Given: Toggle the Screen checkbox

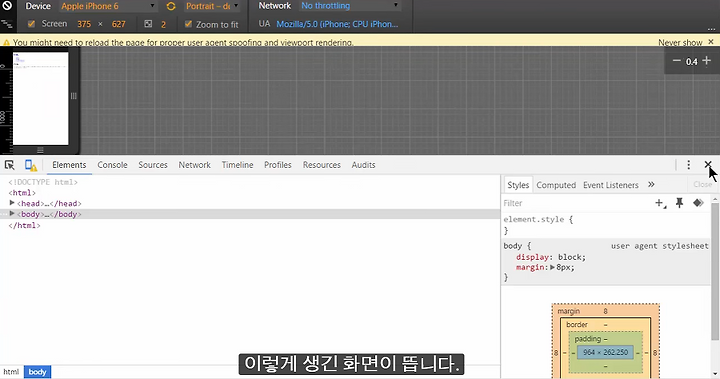Looking at the screenshot, I should tap(31, 24).
